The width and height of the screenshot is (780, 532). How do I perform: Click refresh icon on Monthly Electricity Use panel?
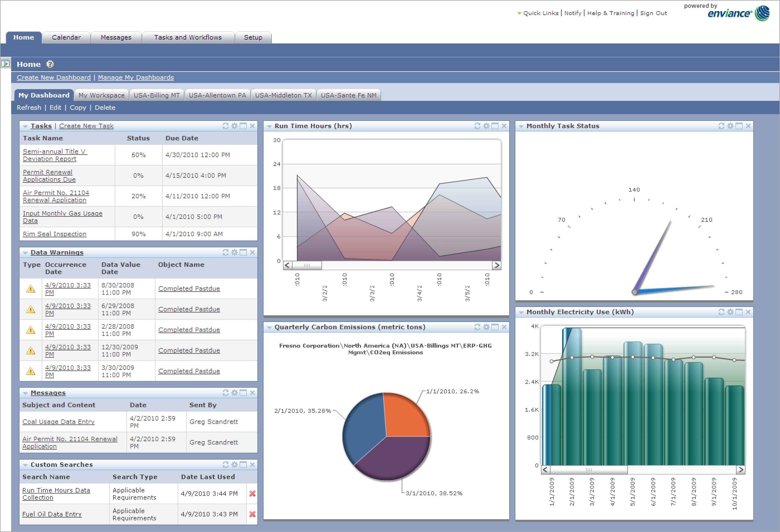click(721, 312)
